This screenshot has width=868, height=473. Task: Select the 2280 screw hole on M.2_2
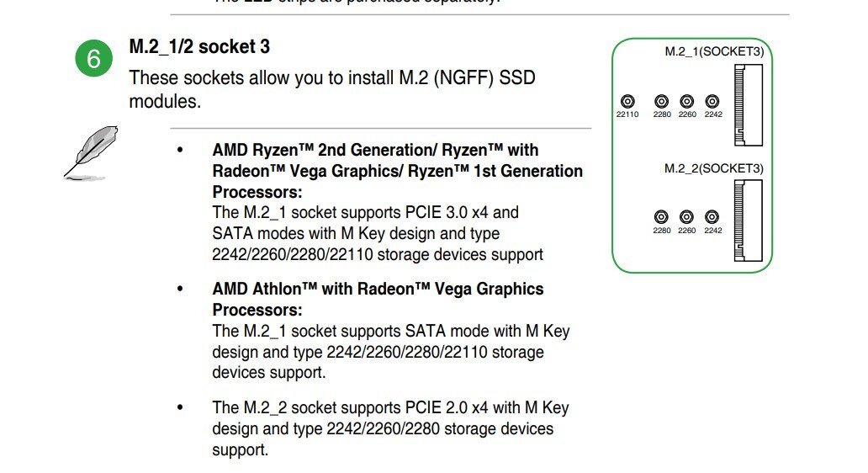pos(661,216)
